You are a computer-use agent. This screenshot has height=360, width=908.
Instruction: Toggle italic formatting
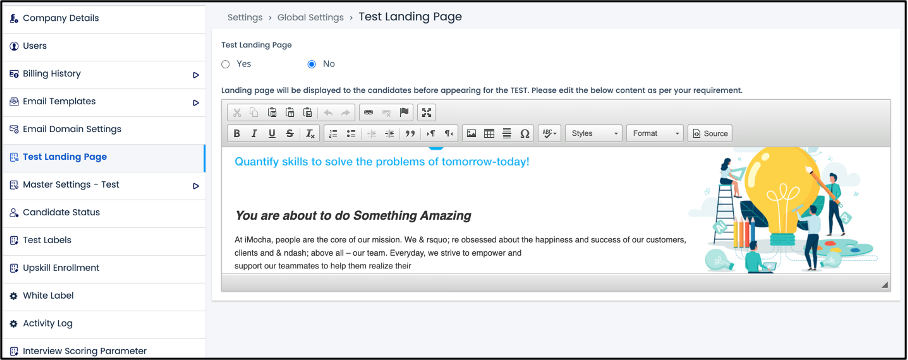(254, 134)
